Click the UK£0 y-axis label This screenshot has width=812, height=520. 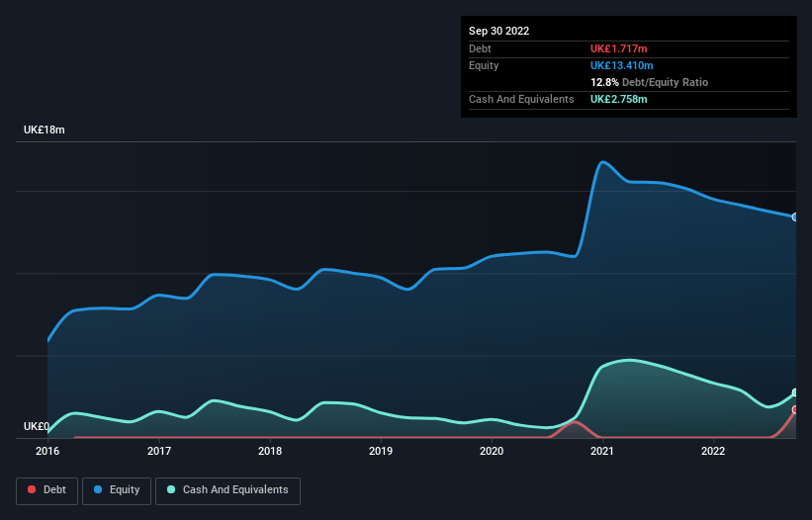click(x=37, y=426)
